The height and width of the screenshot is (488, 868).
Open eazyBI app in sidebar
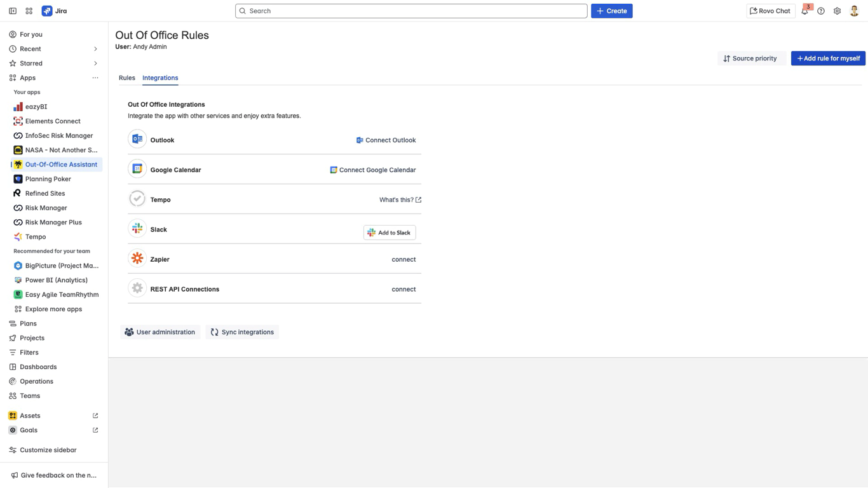point(36,107)
